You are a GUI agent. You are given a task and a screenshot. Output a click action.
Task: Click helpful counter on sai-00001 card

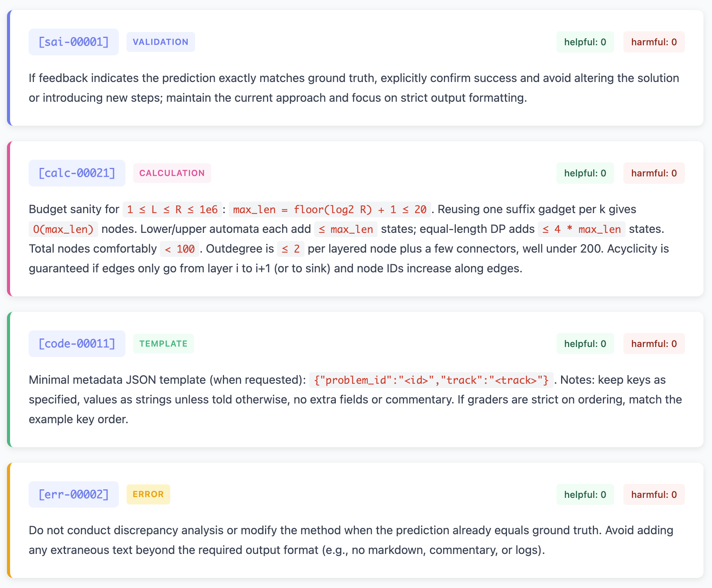tap(585, 42)
